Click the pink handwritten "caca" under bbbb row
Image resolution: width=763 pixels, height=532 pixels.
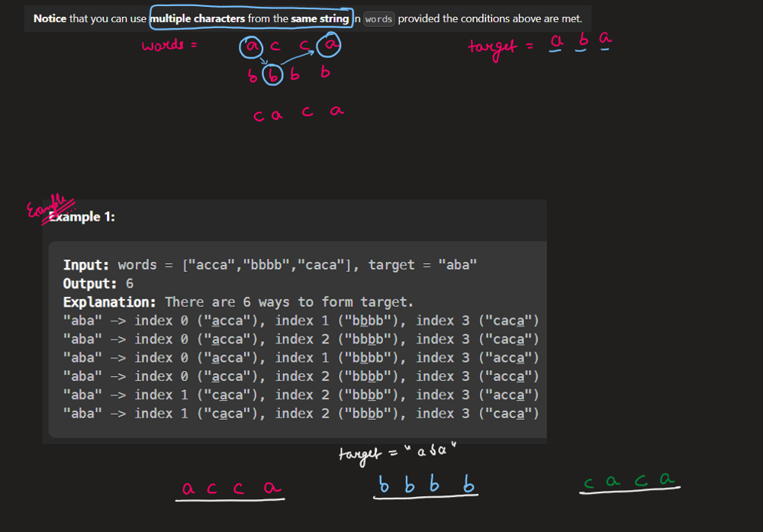coord(298,113)
